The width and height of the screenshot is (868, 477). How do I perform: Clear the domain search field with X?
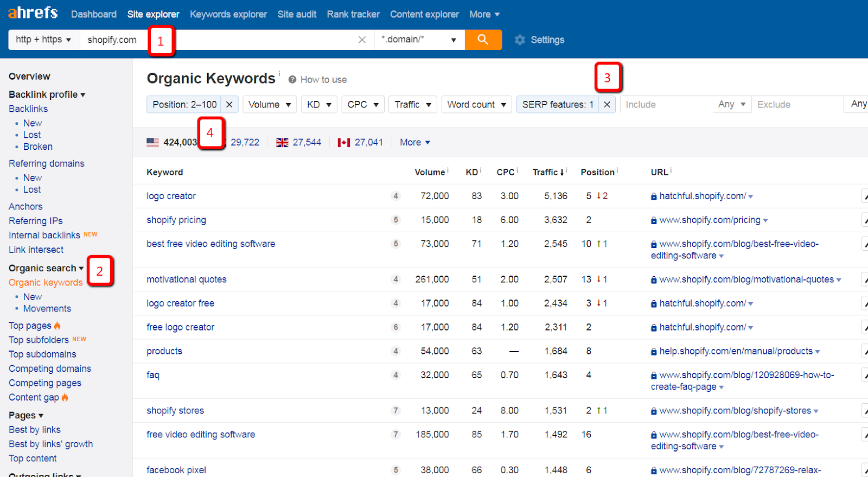[x=362, y=40]
